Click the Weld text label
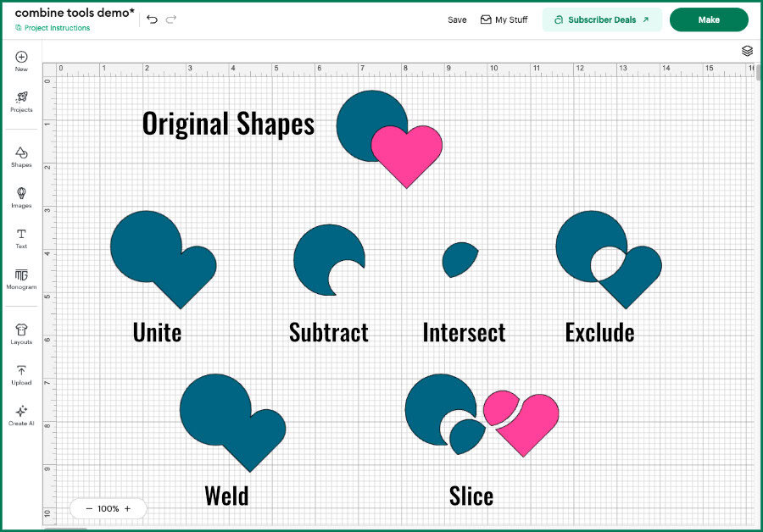The image size is (763, 532). coord(226,496)
